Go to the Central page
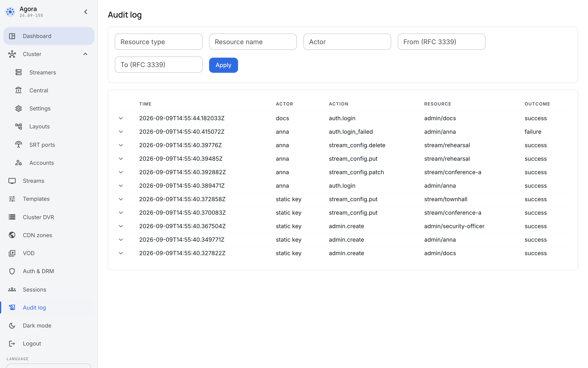Image resolution: width=588 pixels, height=368 pixels. (x=49, y=90)
